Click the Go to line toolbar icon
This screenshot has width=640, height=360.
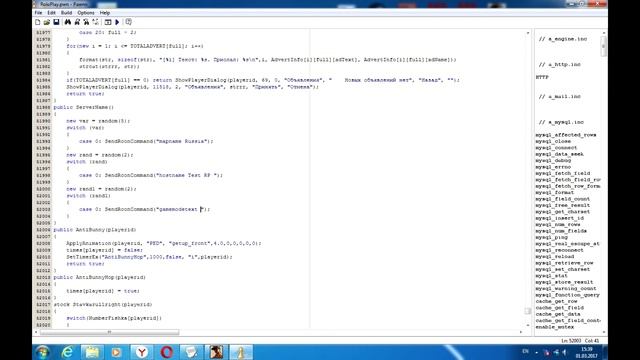click(x=96, y=22)
